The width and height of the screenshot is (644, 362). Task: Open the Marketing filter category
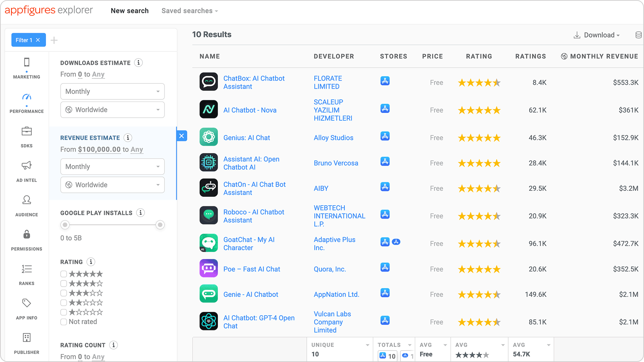coord(26,68)
